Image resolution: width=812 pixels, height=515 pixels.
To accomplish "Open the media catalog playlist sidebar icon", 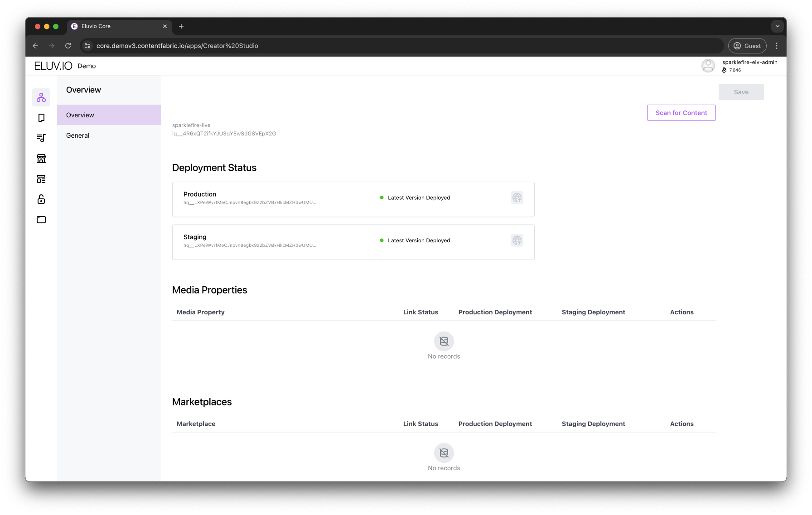I will pos(41,138).
